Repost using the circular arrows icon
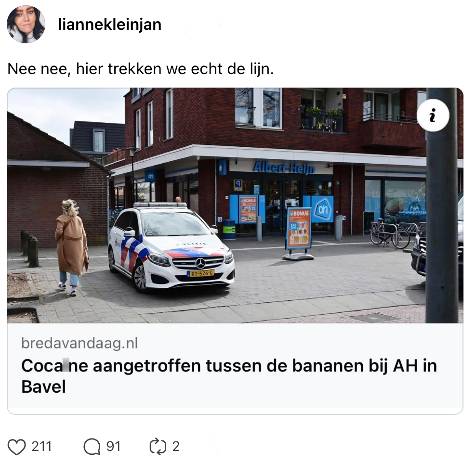The width and height of the screenshot is (476, 463). pyautogui.click(x=158, y=446)
